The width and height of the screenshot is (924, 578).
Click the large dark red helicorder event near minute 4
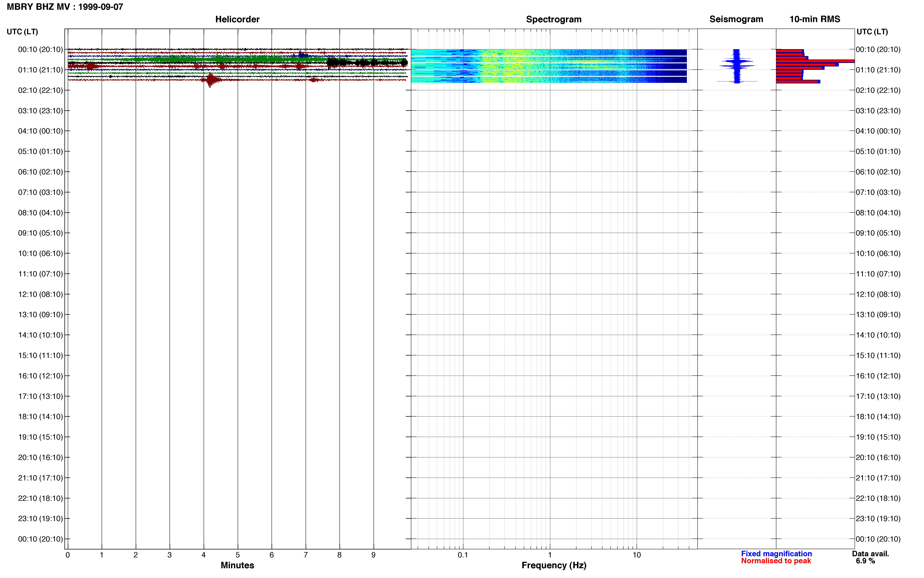[x=210, y=80]
